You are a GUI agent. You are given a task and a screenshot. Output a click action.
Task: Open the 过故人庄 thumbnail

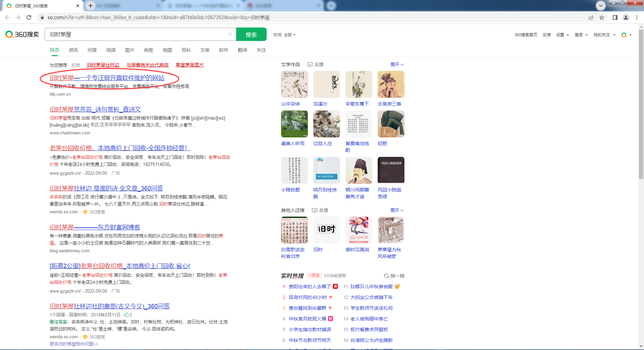pos(327,124)
